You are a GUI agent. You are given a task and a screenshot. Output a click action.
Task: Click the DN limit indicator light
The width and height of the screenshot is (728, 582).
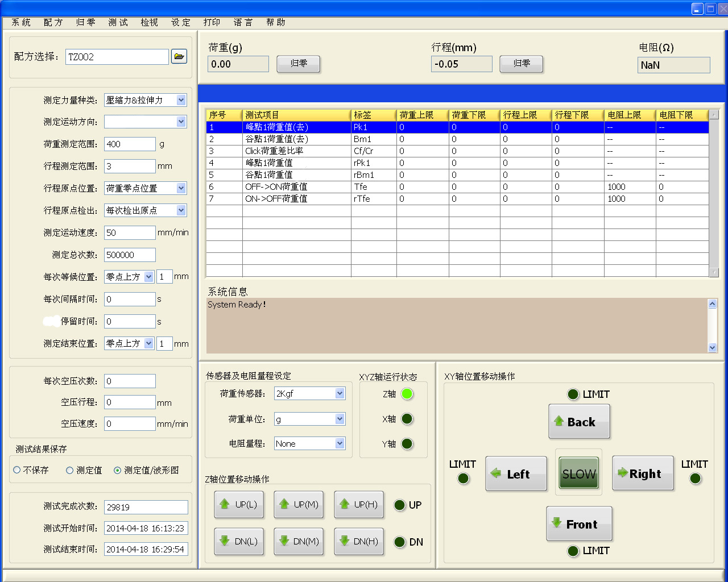pos(400,542)
